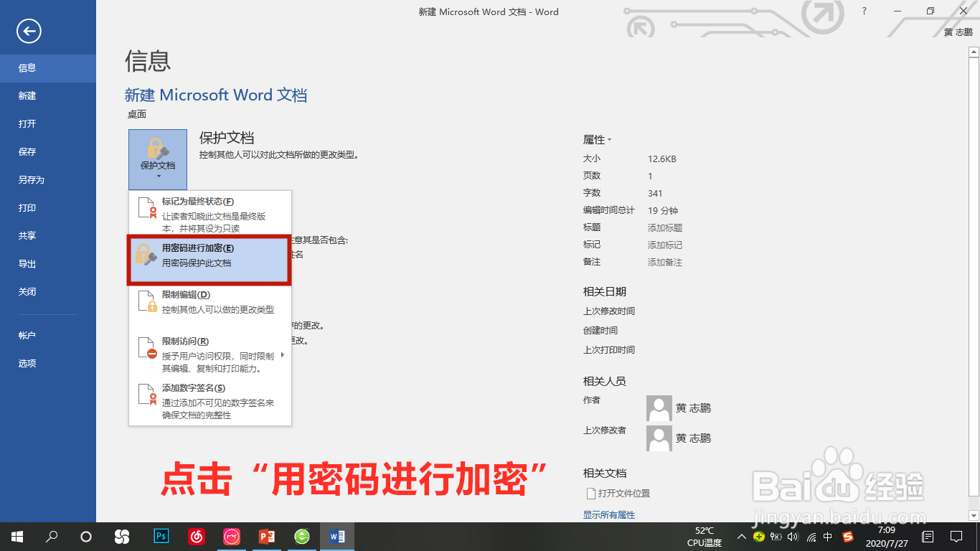Click the Word icon on the taskbar
Screen dimensions: 980x551
(337, 536)
